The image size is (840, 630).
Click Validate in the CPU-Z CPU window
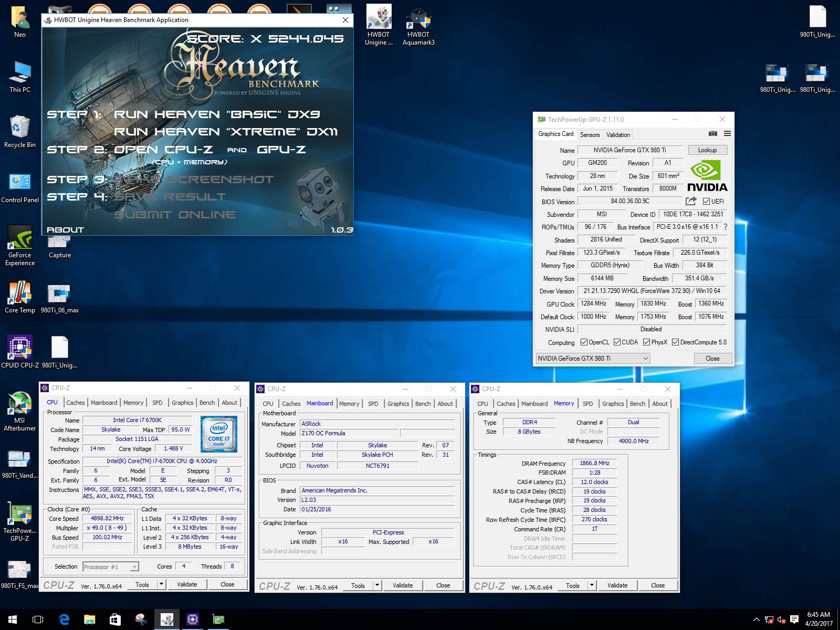click(x=187, y=584)
